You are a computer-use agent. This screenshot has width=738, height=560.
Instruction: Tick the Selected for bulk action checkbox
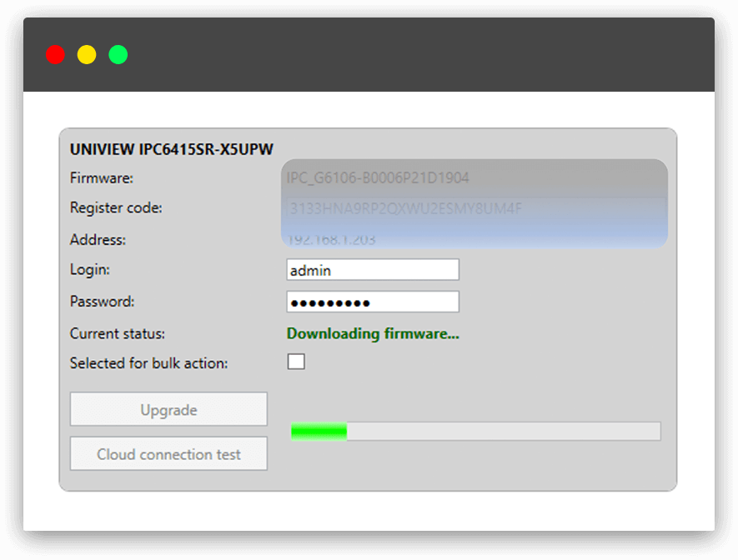pos(296,362)
